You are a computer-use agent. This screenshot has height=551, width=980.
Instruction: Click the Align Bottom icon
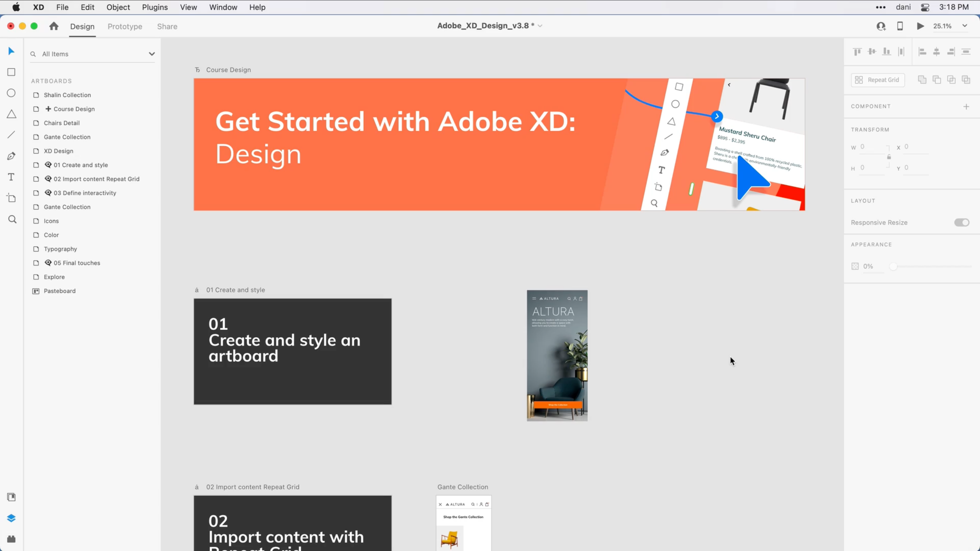(x=887, y=52)
